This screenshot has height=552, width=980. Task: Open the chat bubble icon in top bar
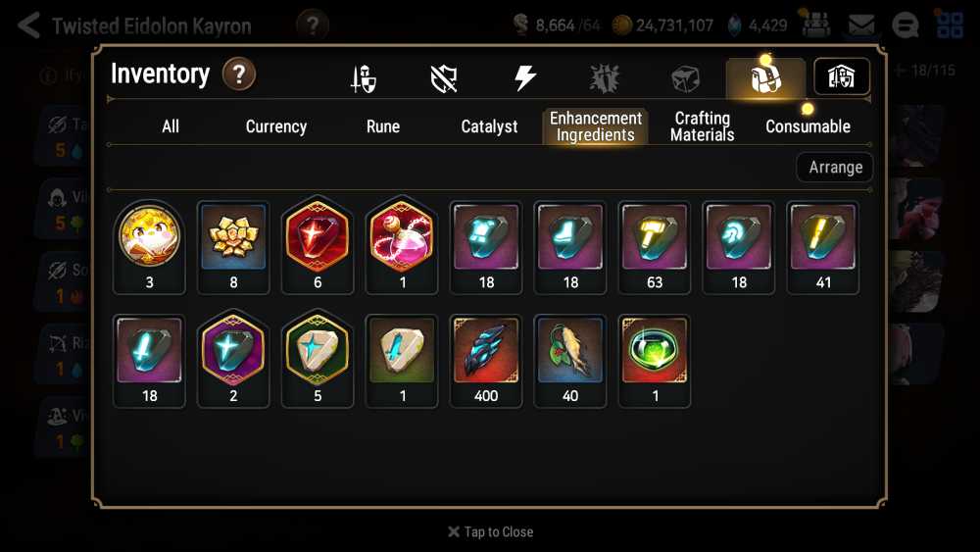905,25
